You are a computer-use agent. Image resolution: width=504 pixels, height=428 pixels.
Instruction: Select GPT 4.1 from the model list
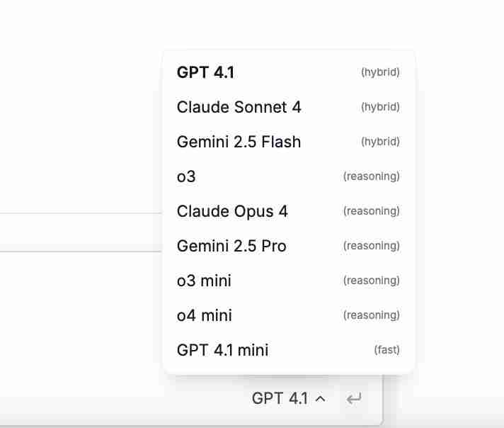(206, 72)
